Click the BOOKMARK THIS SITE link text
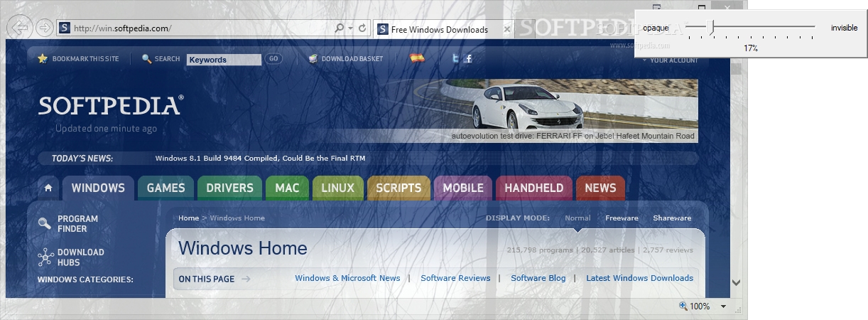Screen dimensions: 868x320 click(86, 59)
